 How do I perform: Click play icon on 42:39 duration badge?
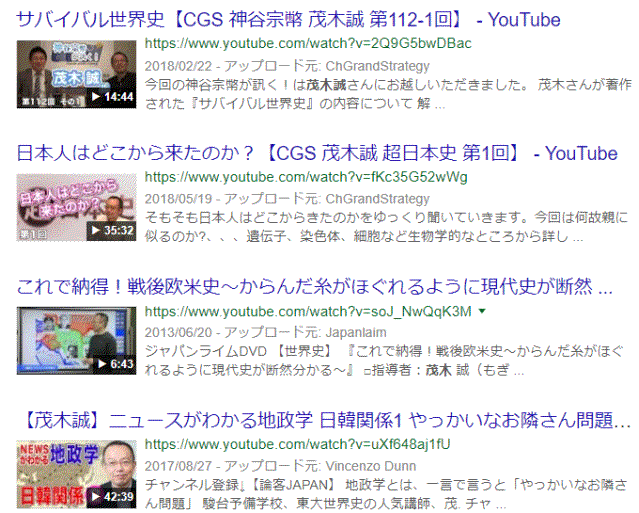click(96, 497)
